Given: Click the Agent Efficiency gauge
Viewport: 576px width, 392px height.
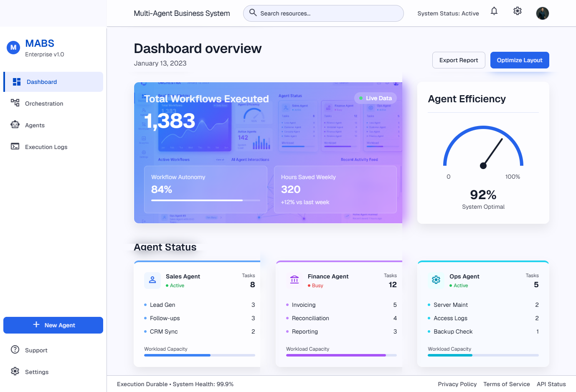Looking at the screenshot, I should pyautogui.click(x=483, y=147).
